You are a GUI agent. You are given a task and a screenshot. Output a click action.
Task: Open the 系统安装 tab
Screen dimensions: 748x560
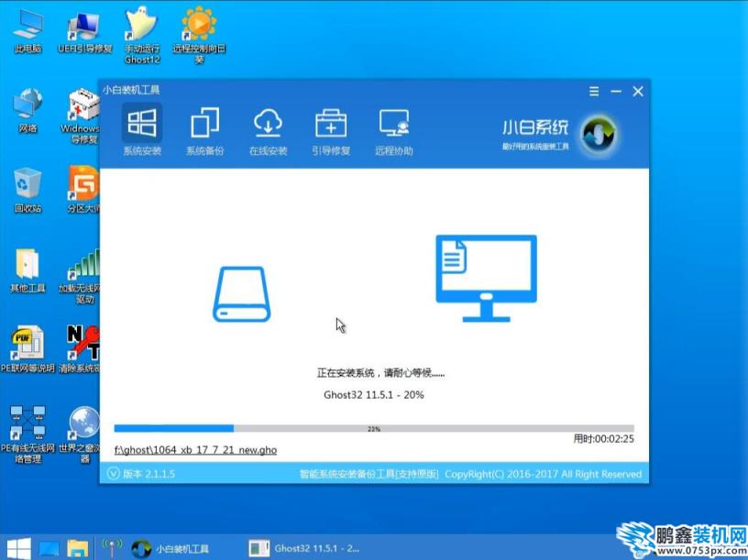coord(142,131)
